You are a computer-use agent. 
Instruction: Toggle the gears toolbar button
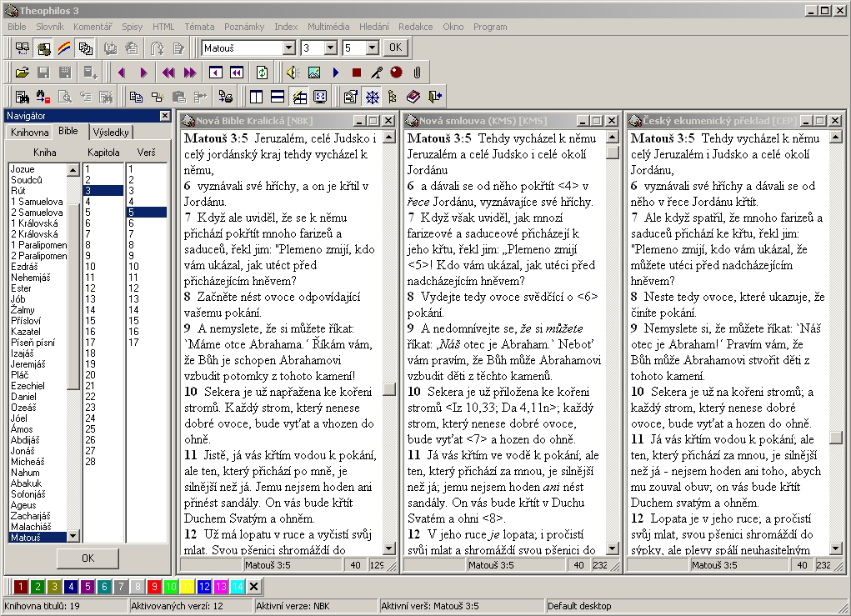(x=43, y=48)
